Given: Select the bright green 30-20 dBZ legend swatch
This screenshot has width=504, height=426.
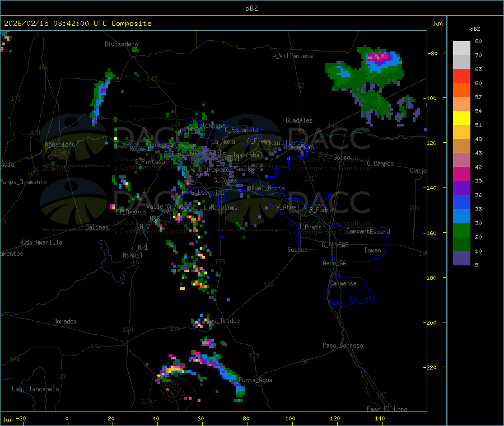Looking at the screenshot, I should (461, 230).
